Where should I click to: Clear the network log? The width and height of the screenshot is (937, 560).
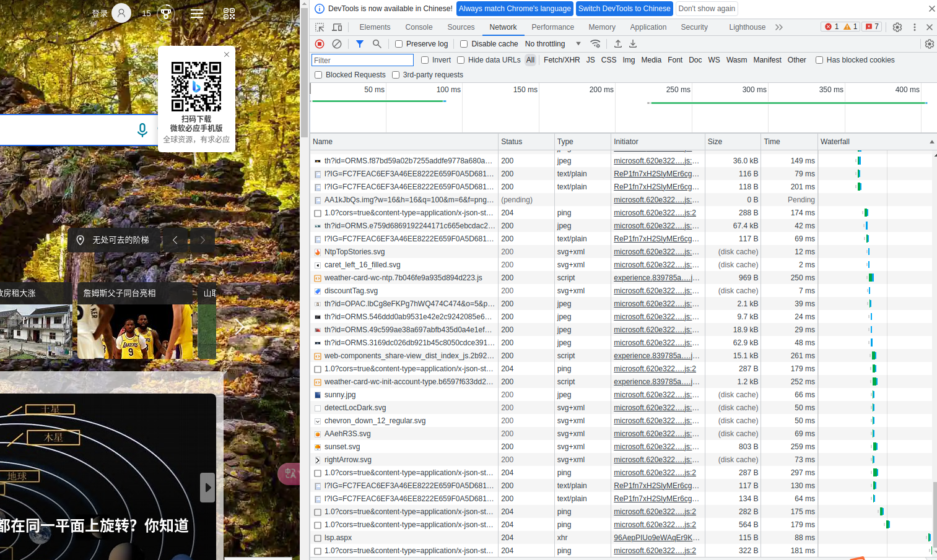tap(337, 44)
